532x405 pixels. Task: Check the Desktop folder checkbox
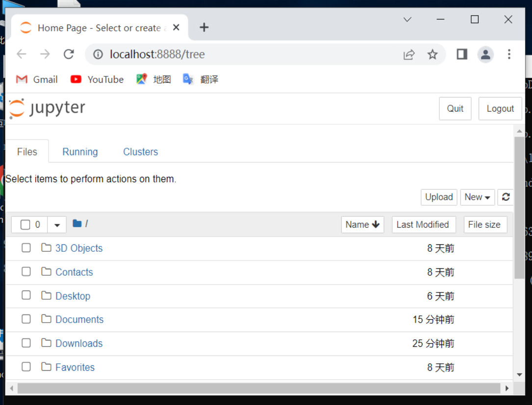[26, 295]
